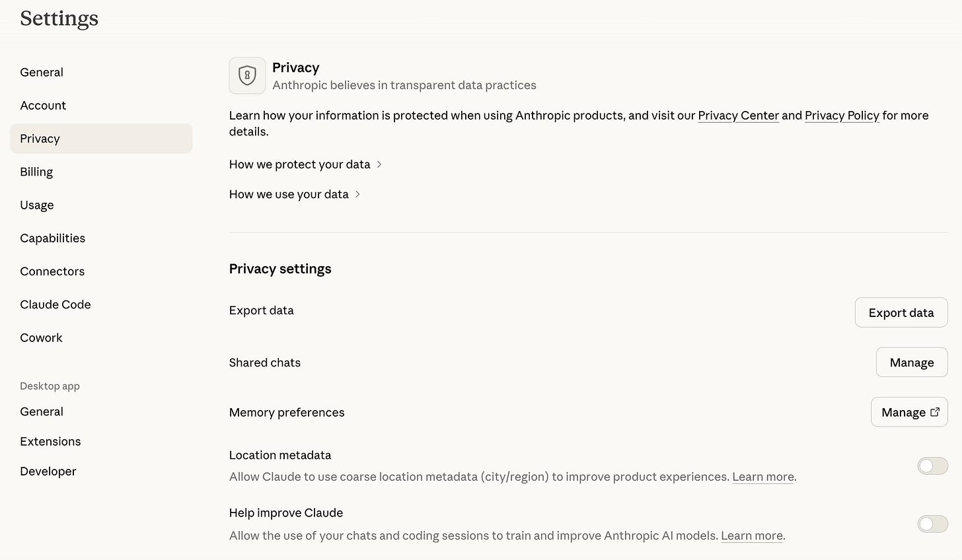Go to the Account settings section
962x560 pixels.
click(43, 106)
